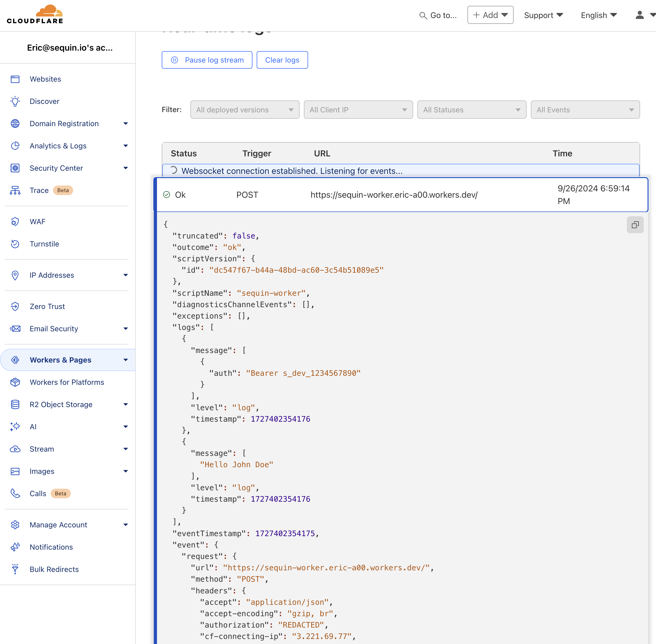Click the Websites sidebar icon

[15, 79]
